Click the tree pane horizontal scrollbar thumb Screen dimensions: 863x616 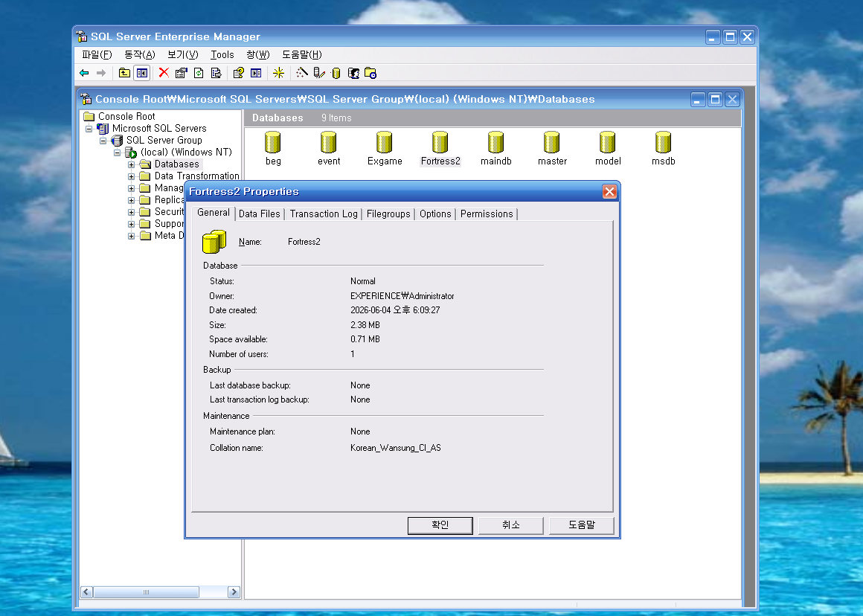147,591
